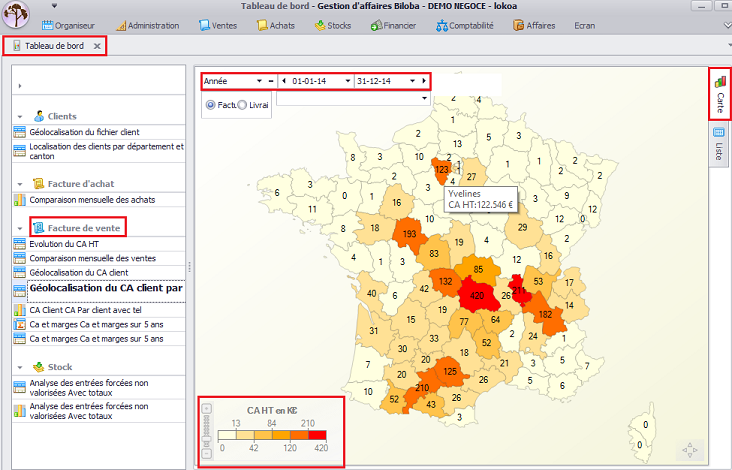Click the Biloba tree application logo
Viewport: 732px width, 470px height.
coord(15,14)
